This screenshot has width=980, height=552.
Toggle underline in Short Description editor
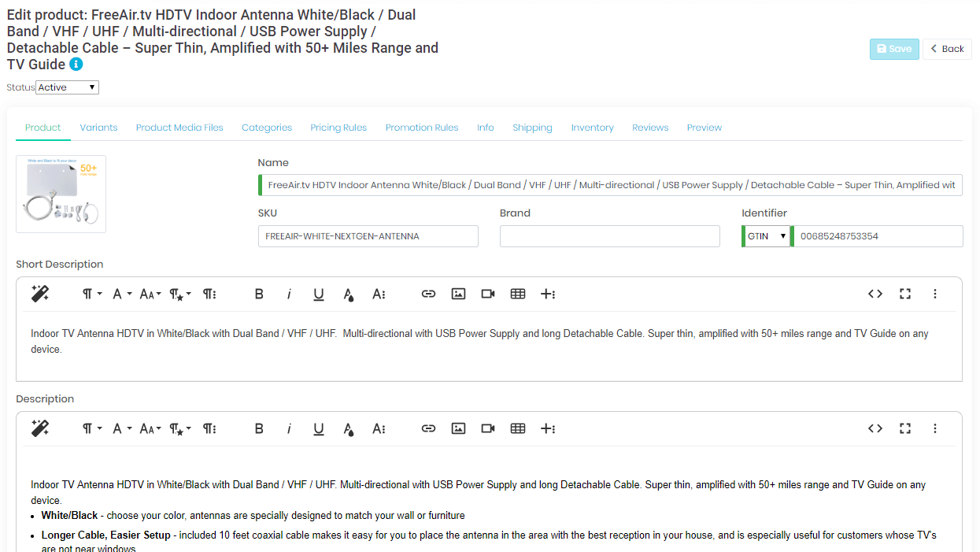pos(319,294)
